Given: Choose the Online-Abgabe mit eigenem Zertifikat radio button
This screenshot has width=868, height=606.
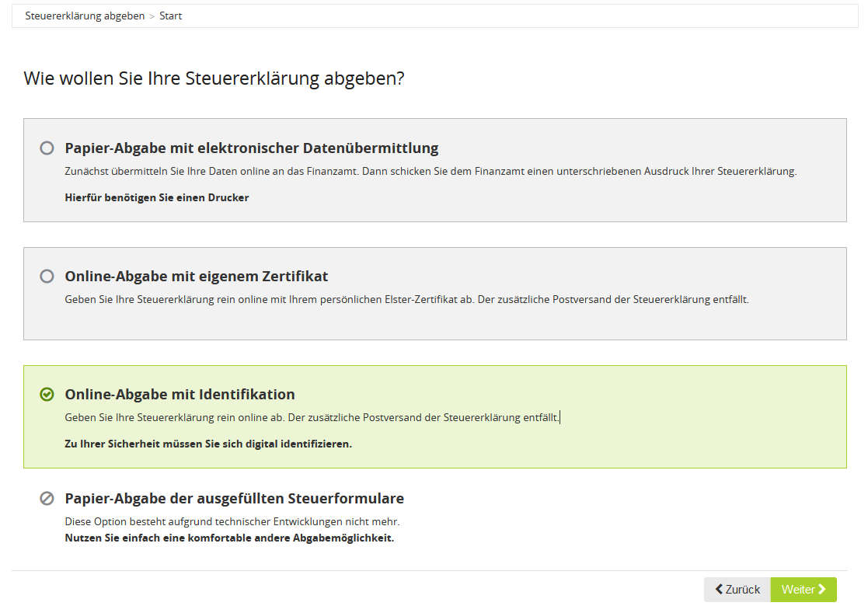Looking at the screenshot, I should pyautogui.click(x=47, y=276).
